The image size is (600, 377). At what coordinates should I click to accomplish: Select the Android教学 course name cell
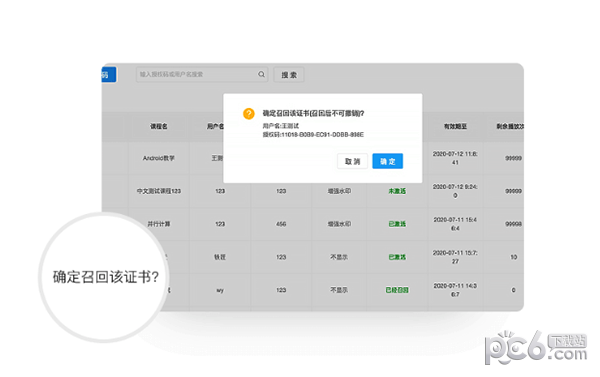tap(159, 158)
